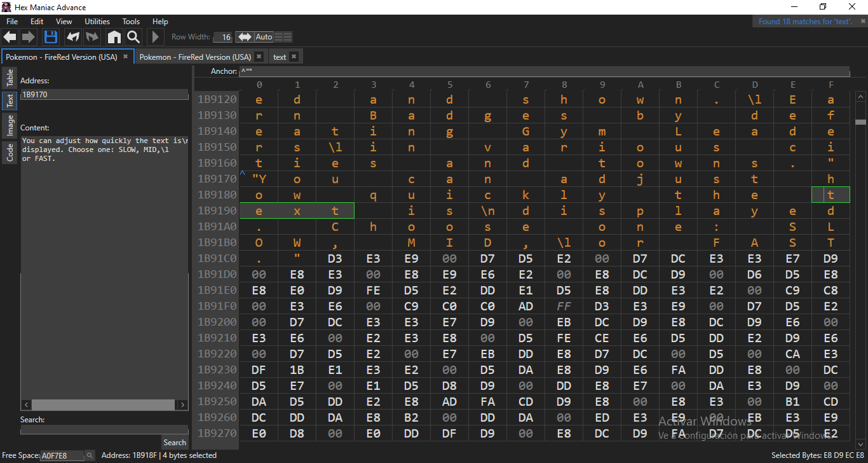This screenshot has height=463, width=868.
Task: Click the Address input field
Action: [104, 95]
